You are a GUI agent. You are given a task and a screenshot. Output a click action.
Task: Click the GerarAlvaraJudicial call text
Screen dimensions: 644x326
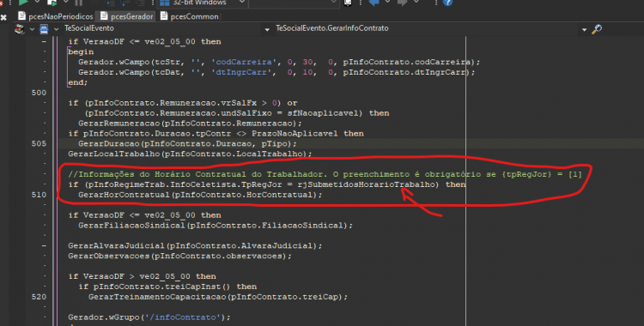(195, 245)
